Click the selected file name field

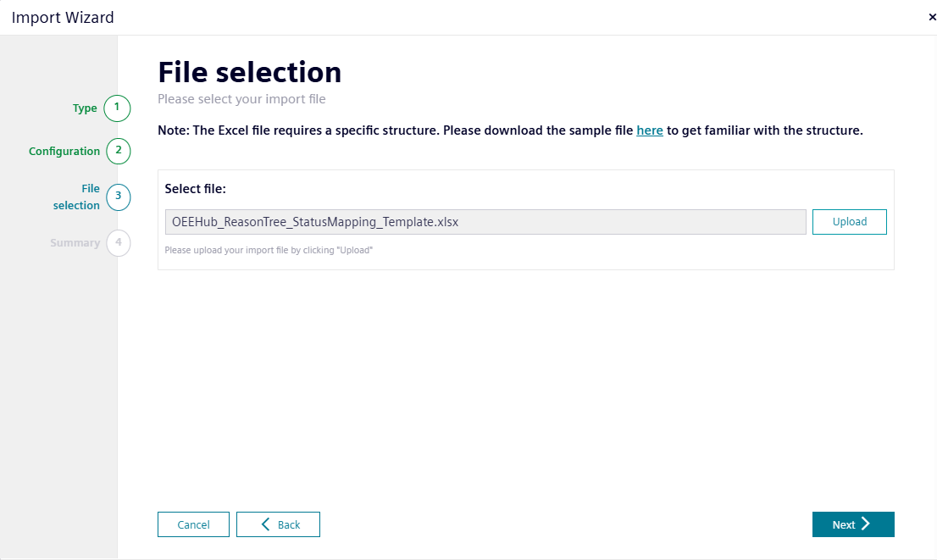click(x=485, y=222)
